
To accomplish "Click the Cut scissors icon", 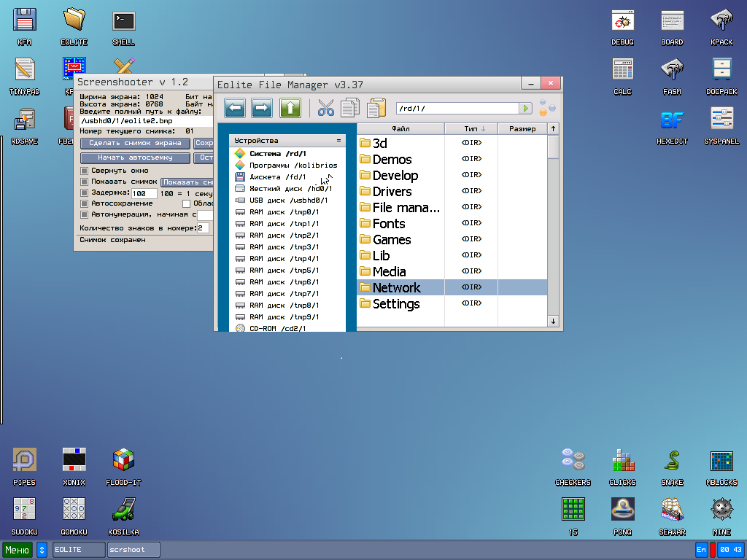I will click(325, 109).
